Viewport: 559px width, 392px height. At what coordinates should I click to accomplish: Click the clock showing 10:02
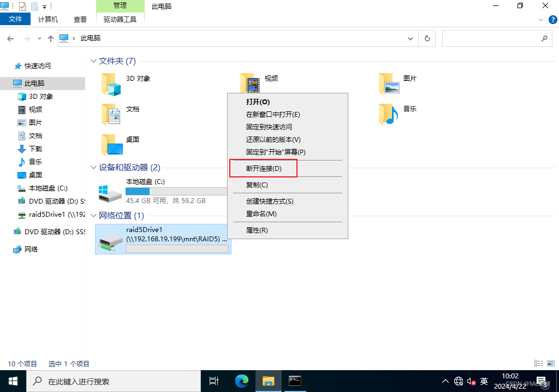click(510, 376)
